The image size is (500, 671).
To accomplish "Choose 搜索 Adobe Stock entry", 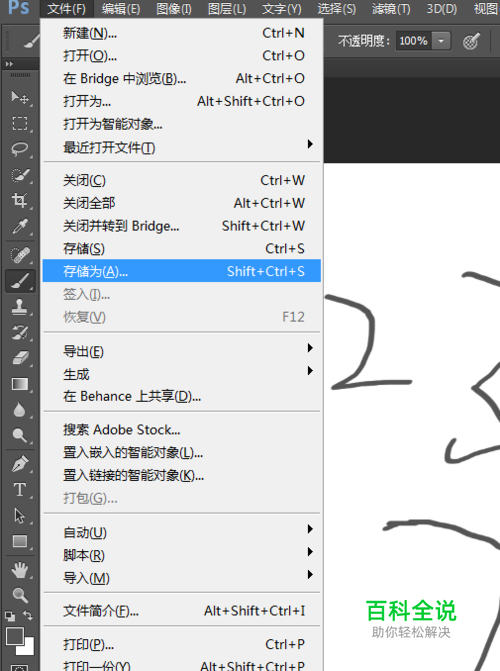I will 182,429.
